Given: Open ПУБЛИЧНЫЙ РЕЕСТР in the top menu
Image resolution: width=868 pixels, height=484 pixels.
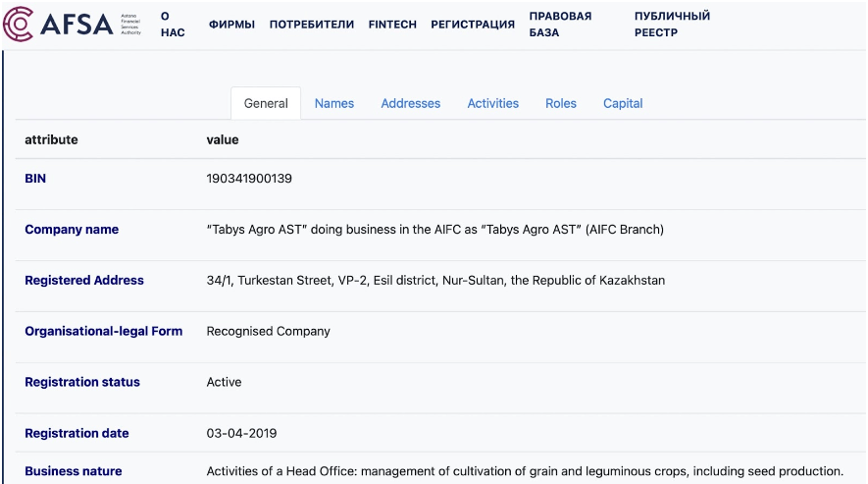Looking at the screenshot, I should [672, 25].
